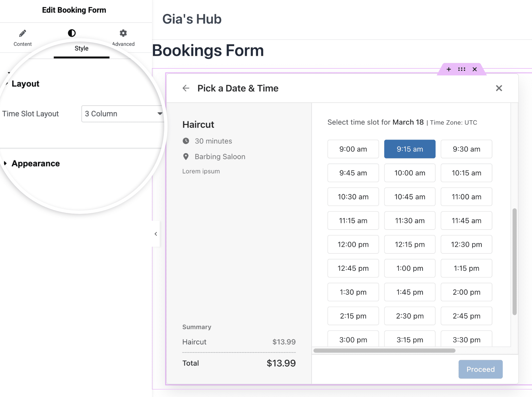Viewport: 532px width, 397px height.
Task: Open the Content tab pencil icon
Action: pyautogui.click(x=22, y=33)
